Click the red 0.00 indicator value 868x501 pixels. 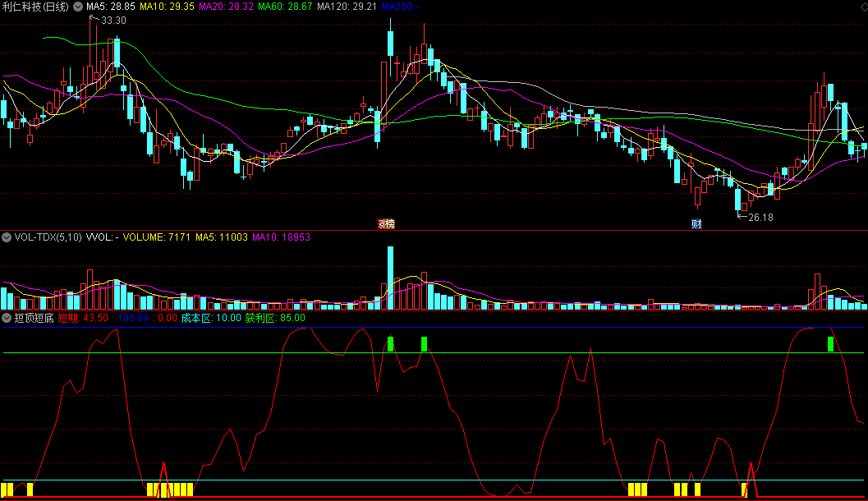168,318
